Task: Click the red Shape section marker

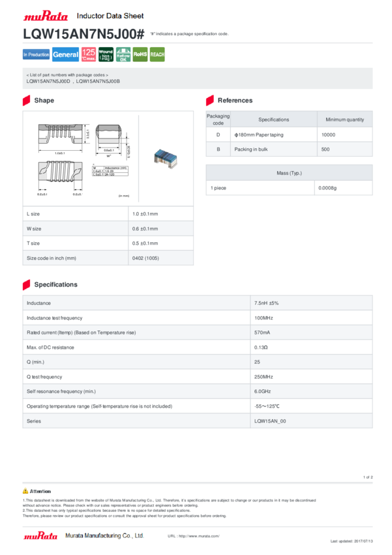Action: click(27, 101)
